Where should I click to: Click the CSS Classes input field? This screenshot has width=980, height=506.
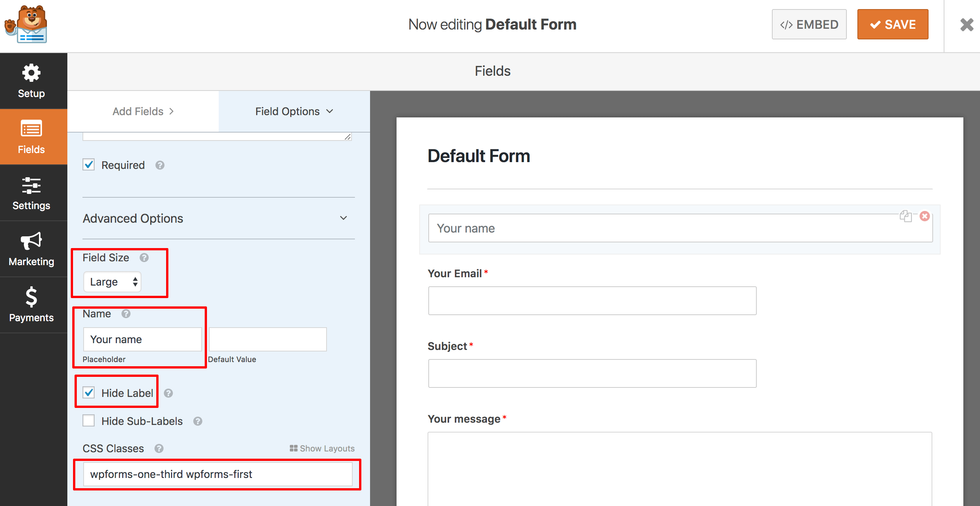tap(218, 474)
